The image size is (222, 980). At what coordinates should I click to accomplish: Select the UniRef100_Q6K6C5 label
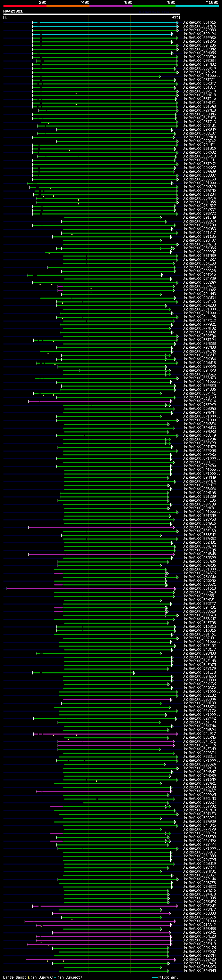click(x=199, y=917)
